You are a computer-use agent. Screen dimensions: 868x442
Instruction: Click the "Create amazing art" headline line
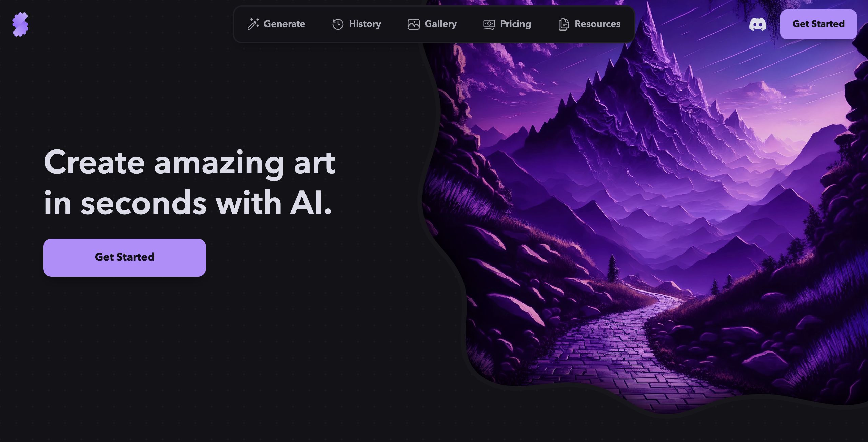(x=190, y=163)
